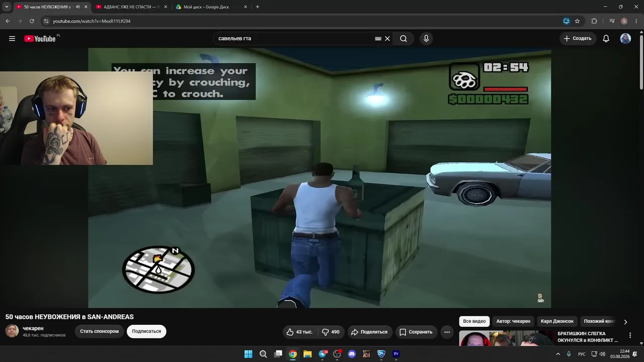The image size is (644, 362).
Task: Select the 'Карл Джонсон' filter chip
Action: coord(557,321)
